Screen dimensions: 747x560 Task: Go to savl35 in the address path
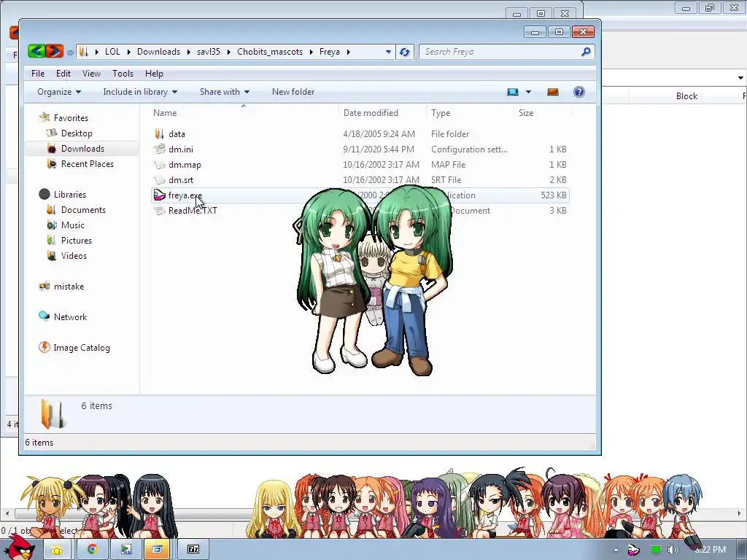208,52
